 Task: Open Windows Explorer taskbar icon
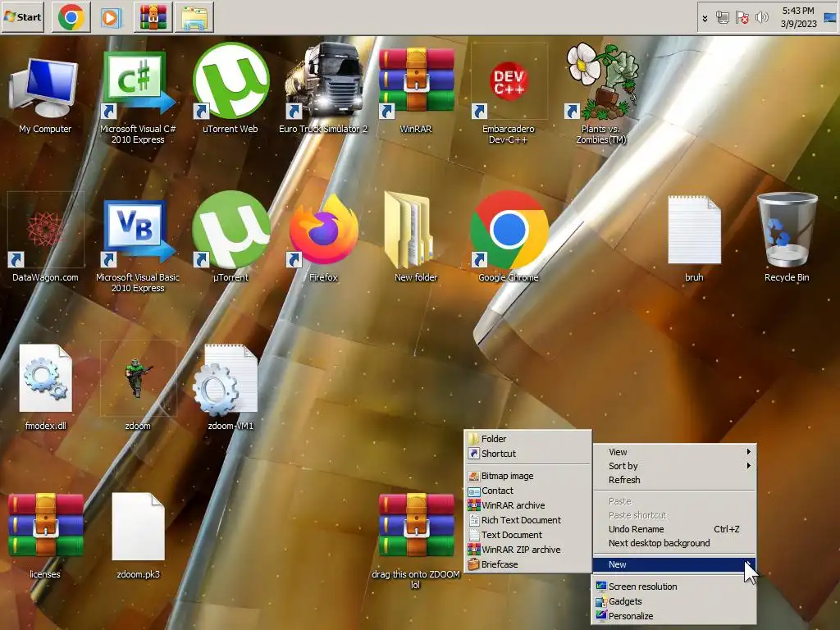(x=194, y=16)
